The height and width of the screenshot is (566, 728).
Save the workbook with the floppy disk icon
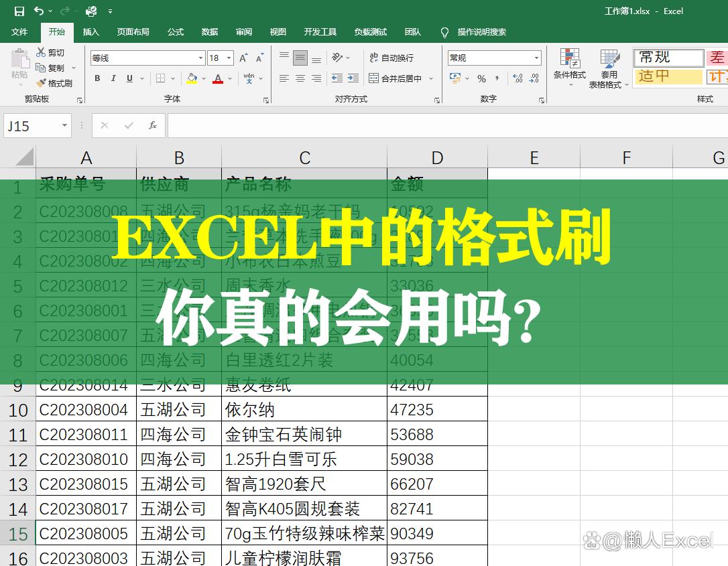(x=19, y=11)
